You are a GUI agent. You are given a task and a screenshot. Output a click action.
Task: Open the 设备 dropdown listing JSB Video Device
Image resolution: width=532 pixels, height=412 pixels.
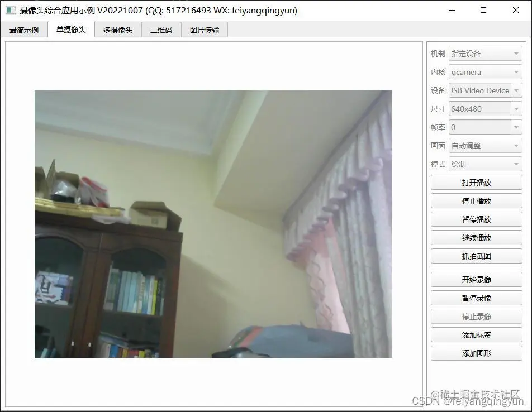point(516,90)
